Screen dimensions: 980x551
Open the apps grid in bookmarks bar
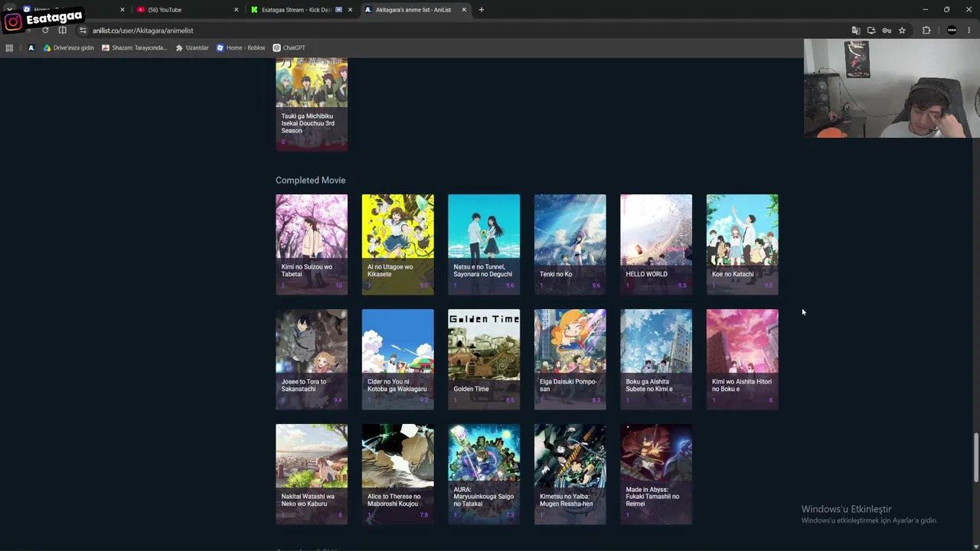[x=9, y=47]
